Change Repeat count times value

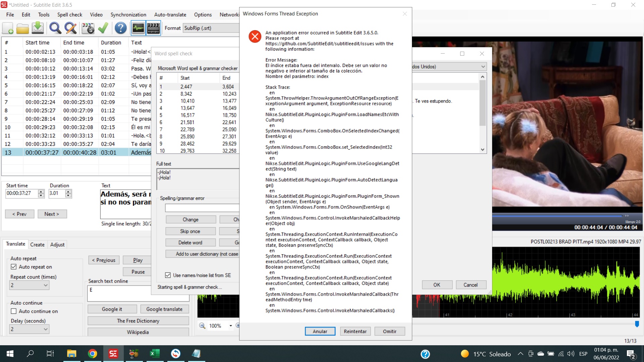click(x=29, y=285)
